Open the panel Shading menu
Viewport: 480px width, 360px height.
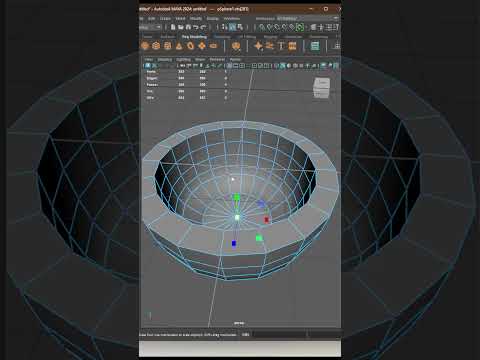[165, 59]
